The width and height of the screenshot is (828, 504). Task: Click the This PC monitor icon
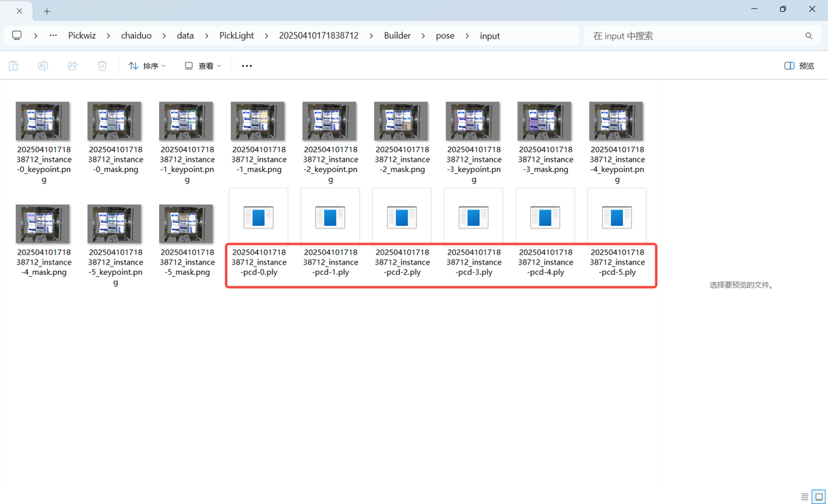pyautogui.click(x=17, y=36)
